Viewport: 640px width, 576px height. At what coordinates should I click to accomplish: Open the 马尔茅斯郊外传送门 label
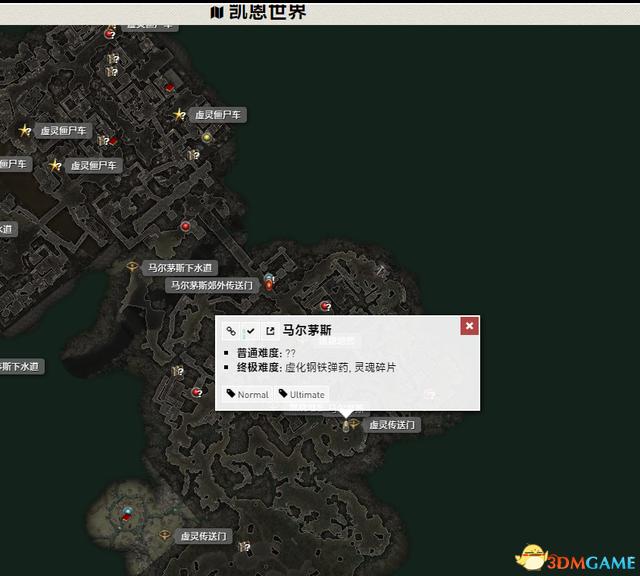coord(212,285)
